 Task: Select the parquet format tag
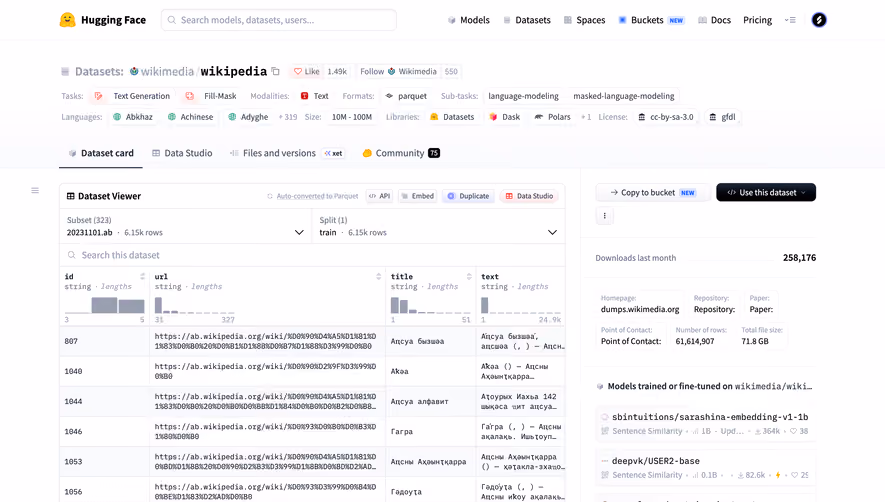click(x=406, y=96)
